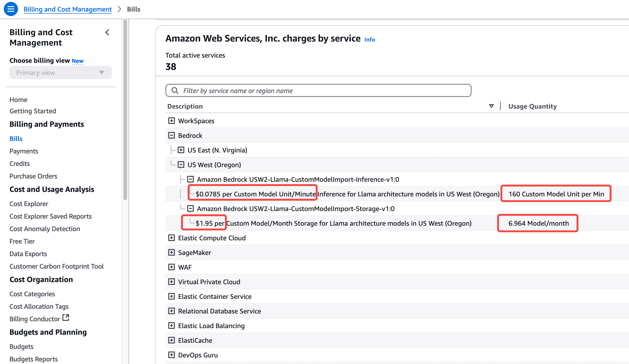This screenshot has width=629, height=364.
Task: Collapse the US West (Oregon) region
Action: [x=181, y=165]
